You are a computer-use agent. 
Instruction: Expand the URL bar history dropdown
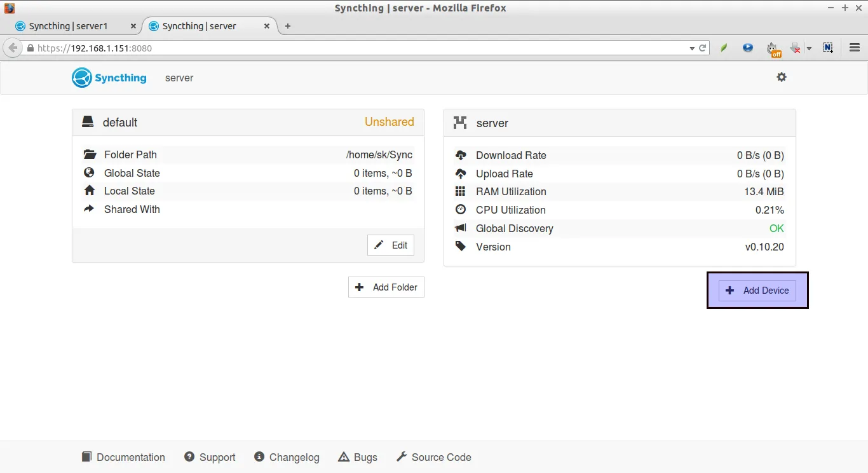(x=692, y=48)
